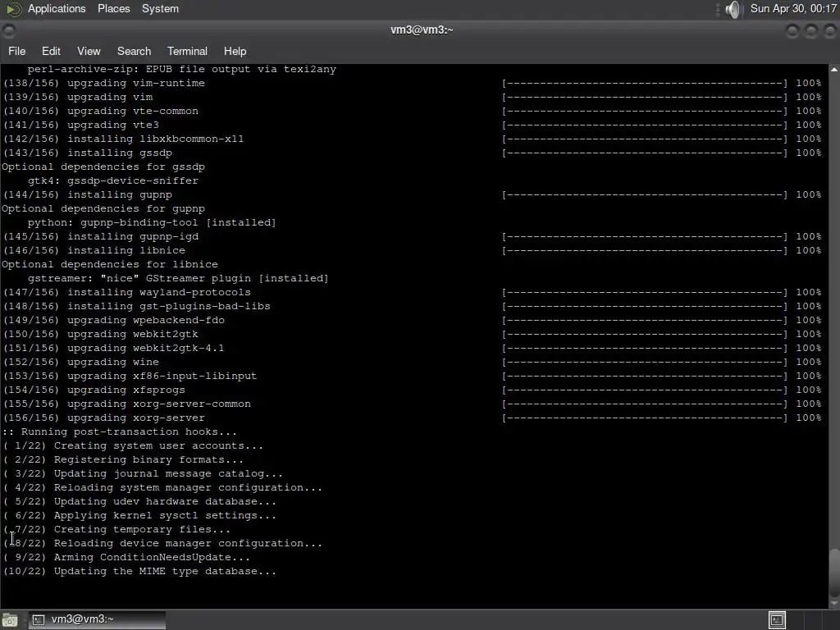Click the line 'upgrading vim-runtime'
The image size is (840, 630).
coord(104,83)
